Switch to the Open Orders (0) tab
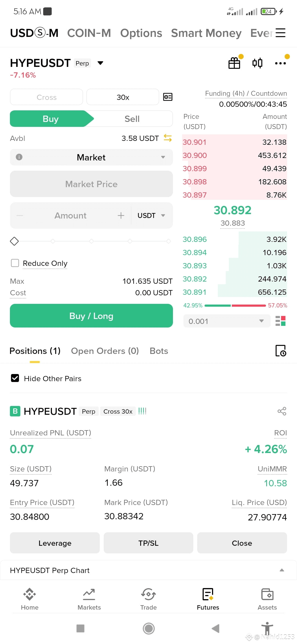The width and height of the screenshot is (297, 644). (105, 351)
